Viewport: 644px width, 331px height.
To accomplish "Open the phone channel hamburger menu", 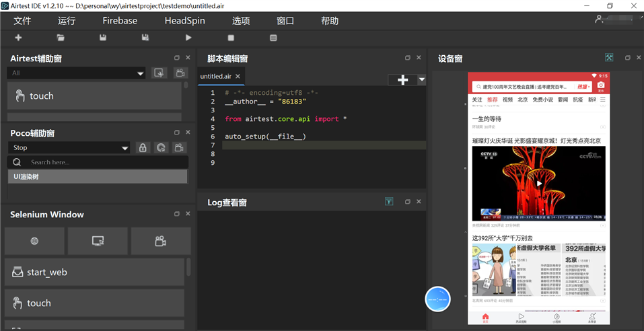I will click(x=603, y=100).
